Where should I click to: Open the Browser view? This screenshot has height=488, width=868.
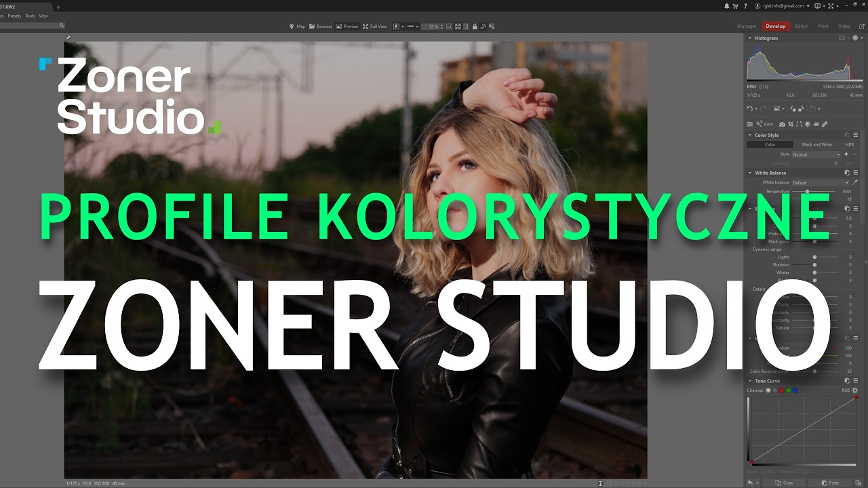(321, 26)
